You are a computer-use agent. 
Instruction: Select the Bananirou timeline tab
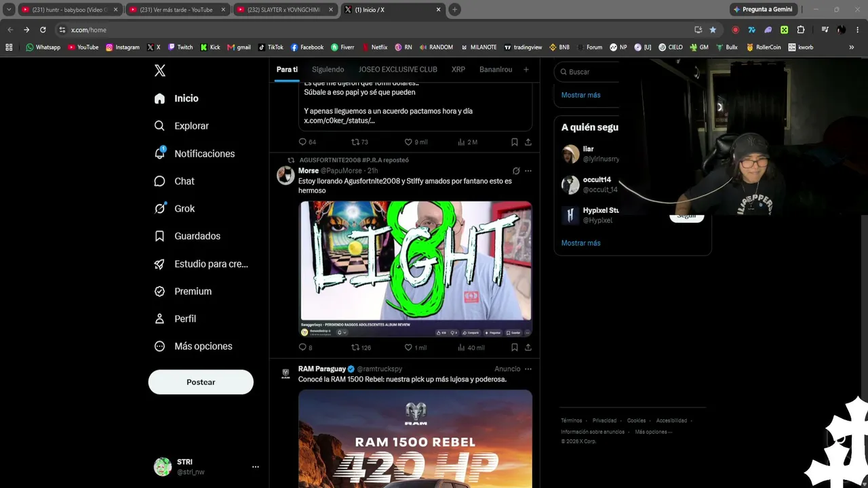point(496,70)
